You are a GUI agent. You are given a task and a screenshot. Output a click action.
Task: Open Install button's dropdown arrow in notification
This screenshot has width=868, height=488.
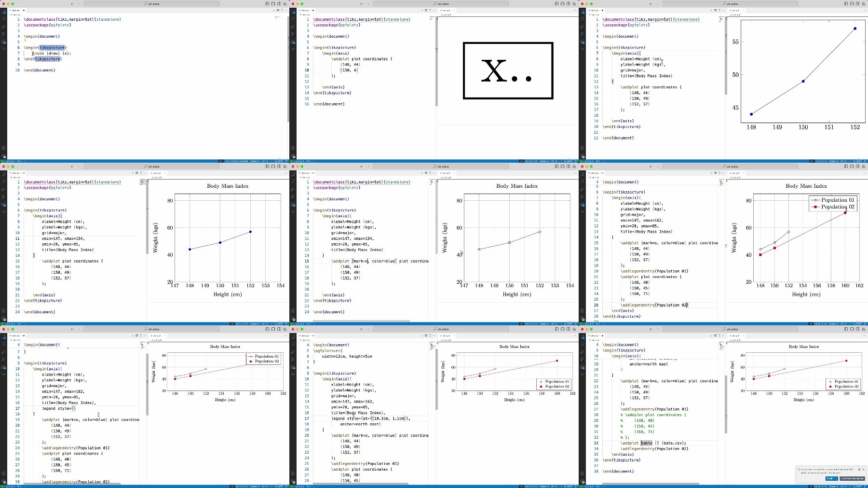click(836, 478)
